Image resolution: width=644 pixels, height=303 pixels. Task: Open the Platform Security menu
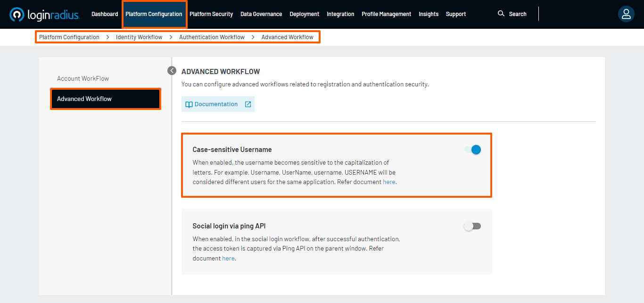(211, 14)
